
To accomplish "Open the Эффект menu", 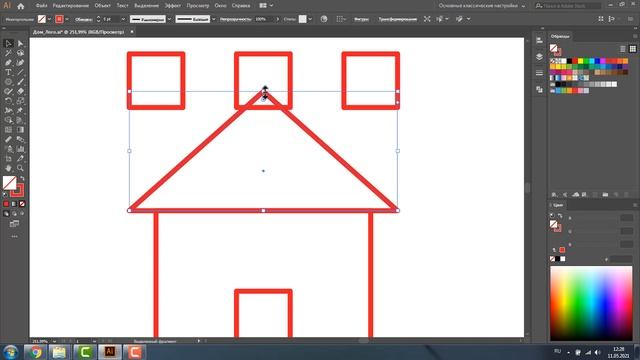I will coord(173,6).
